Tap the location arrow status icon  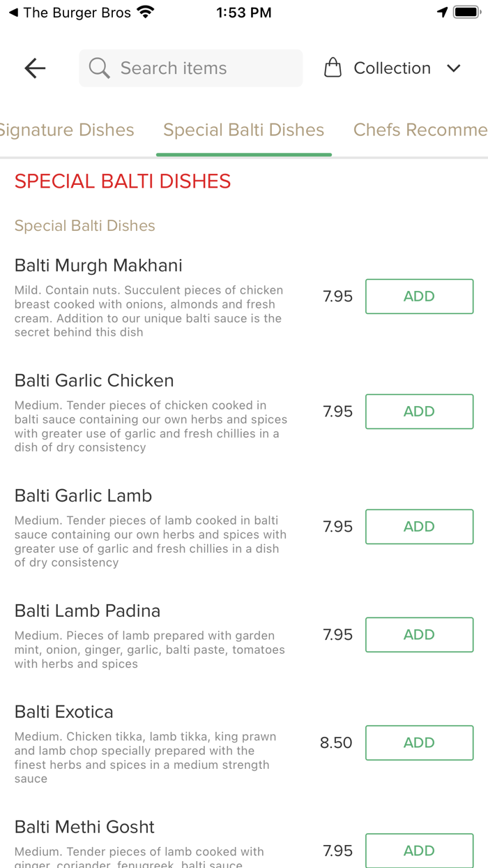coord(442,12)
